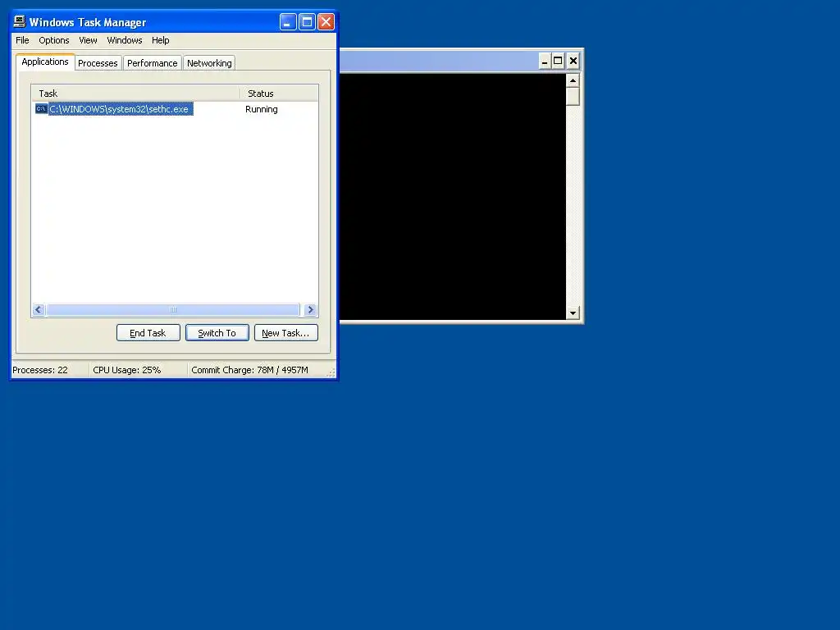Viewport: 840px width, 630px height.
Task: Open the File menu
Action: (x=22, y=40)
